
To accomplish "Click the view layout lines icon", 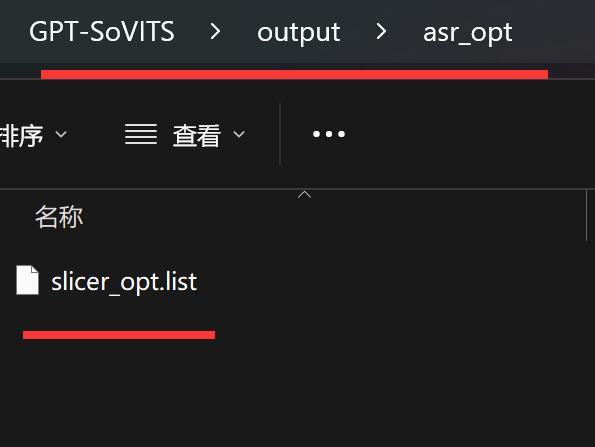I will pos(141,134).
